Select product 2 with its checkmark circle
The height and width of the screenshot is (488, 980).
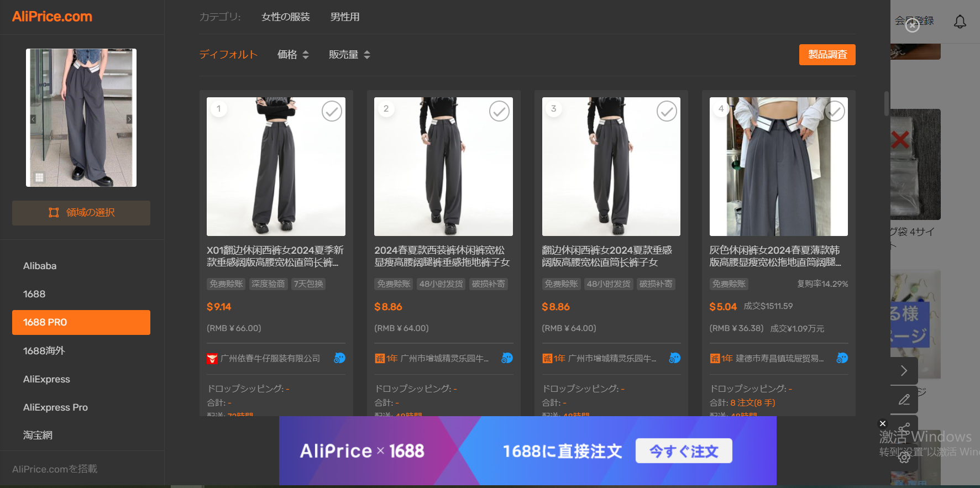coord(499,111)
